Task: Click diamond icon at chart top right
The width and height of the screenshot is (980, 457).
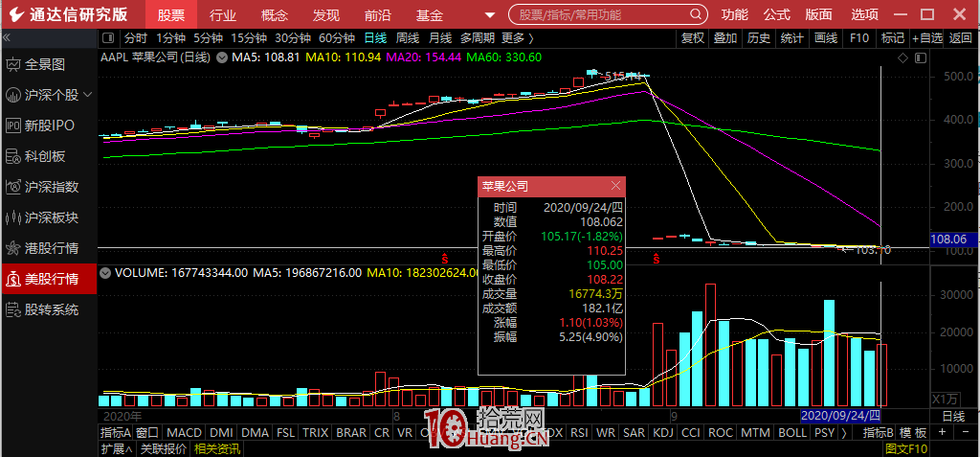Action: pos(902,57)
